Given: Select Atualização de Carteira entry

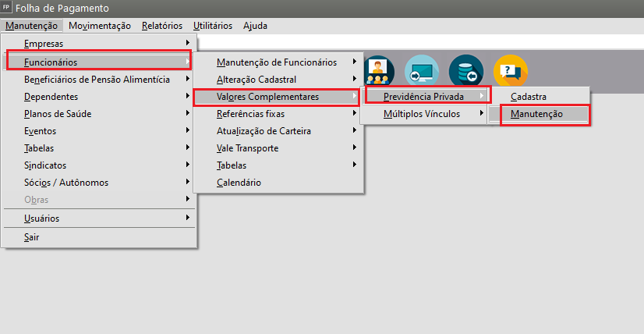Looking at the screenshot, I should click(278, 131).
